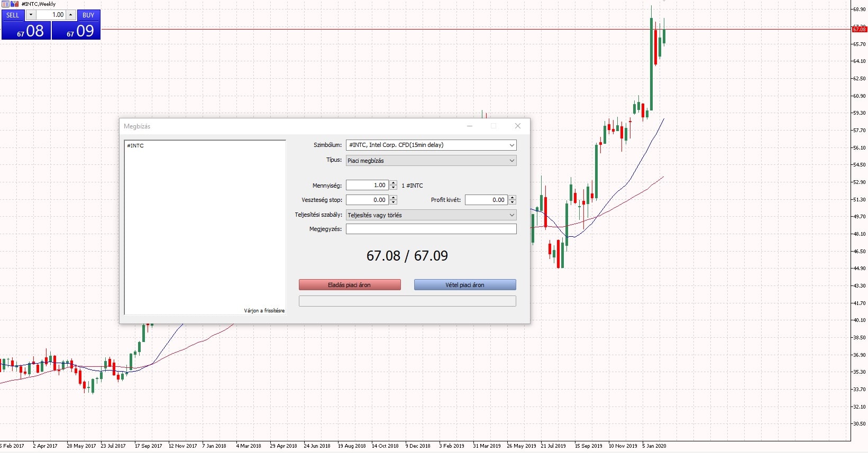Open the Típus dropdown showing Piaci megbízás

(431, 161)
